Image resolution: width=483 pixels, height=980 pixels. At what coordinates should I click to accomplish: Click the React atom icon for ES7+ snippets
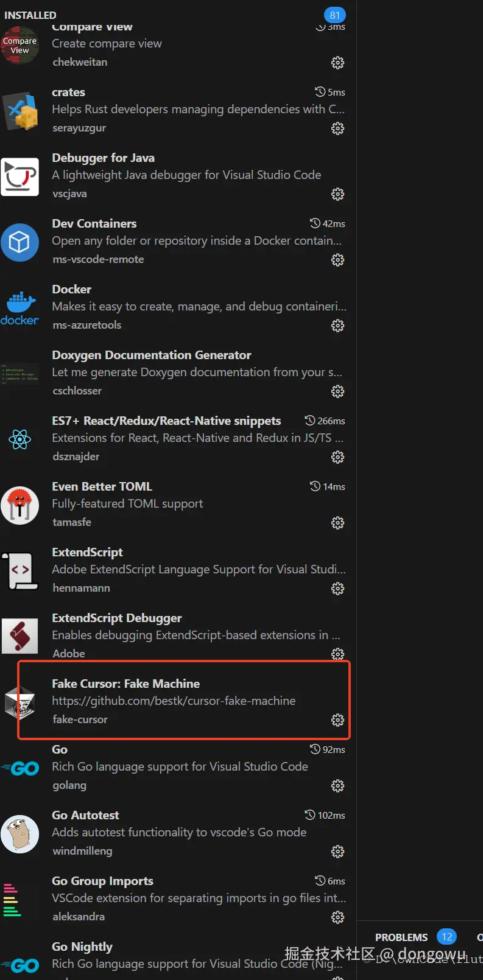click(20, 439)
